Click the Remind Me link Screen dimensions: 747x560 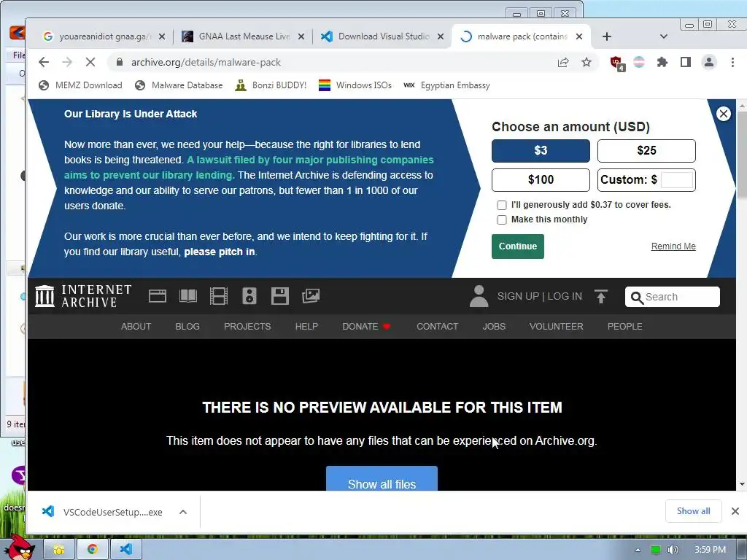click(x=673, y=246)
